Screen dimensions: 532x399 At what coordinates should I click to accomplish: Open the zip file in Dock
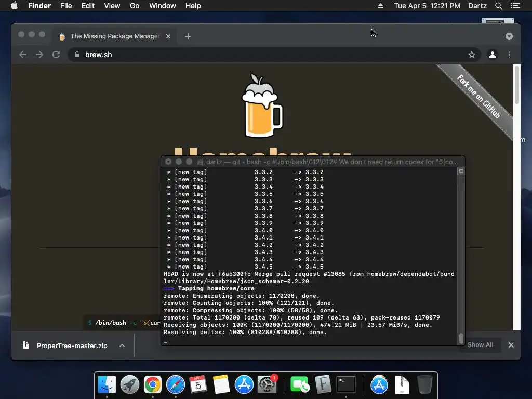[402, 384]
